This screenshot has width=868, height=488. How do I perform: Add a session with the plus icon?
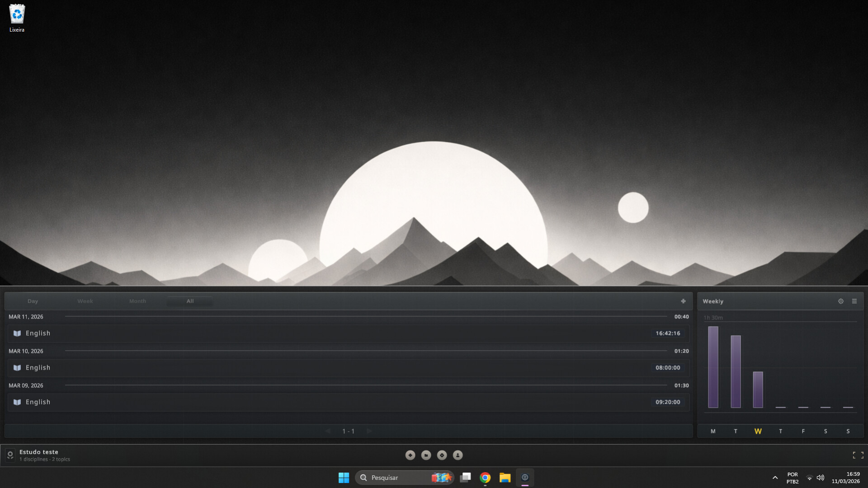point(683,301)
